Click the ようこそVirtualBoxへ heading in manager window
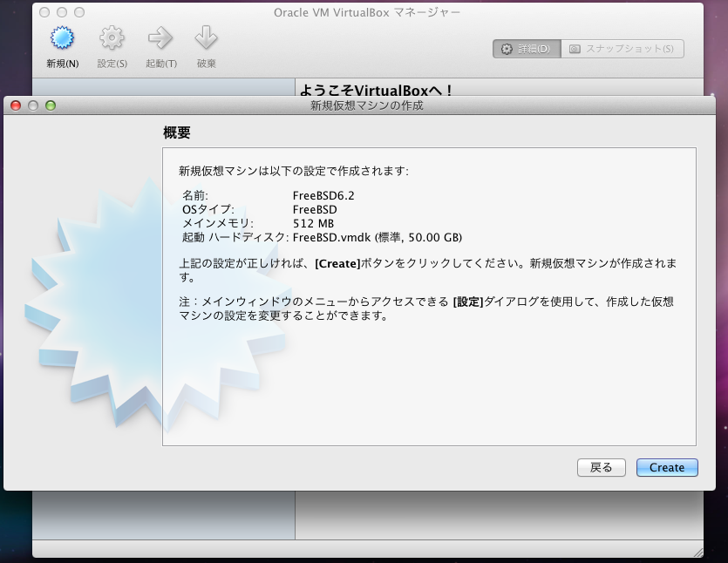Screen dimensions: 728x563 376,90
